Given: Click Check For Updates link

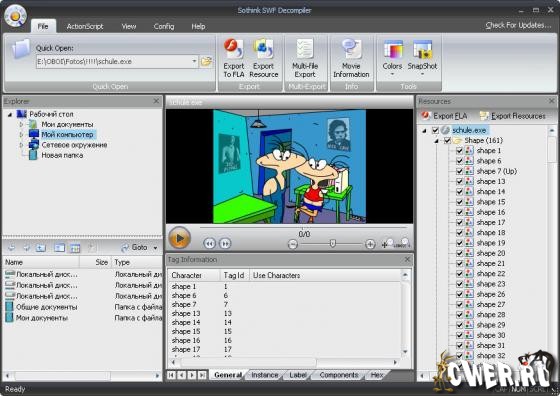Looking at the screenshot, I should (518, 25).
